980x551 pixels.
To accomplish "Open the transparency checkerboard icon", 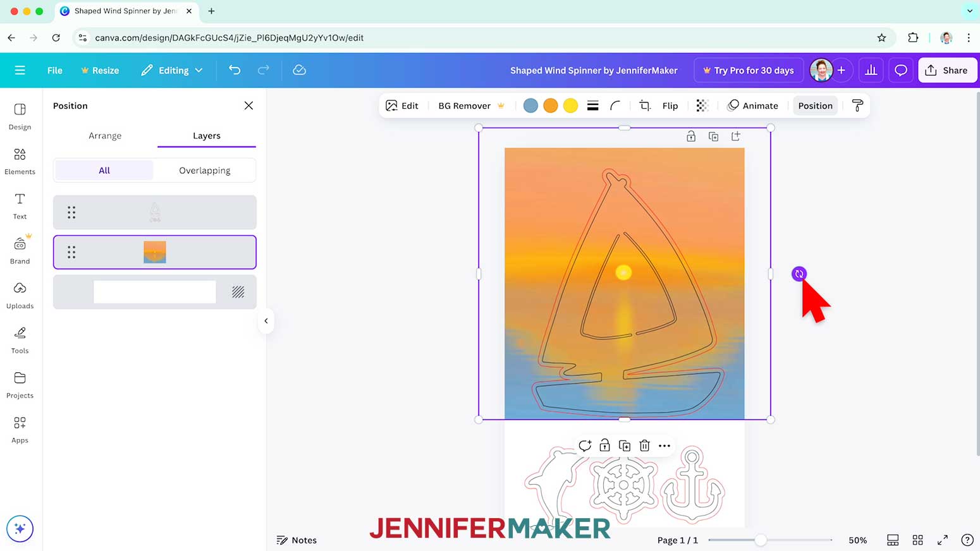I will (702, 106).
